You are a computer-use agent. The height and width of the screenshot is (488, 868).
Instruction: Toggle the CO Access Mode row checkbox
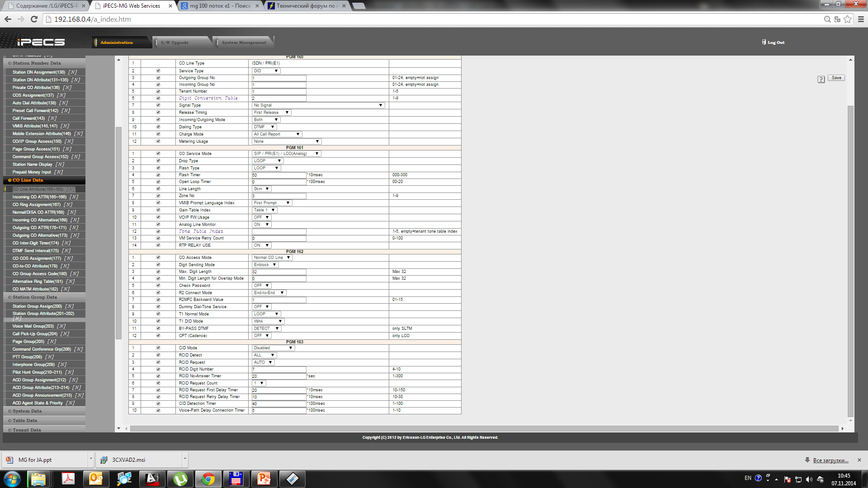(158, 258)
